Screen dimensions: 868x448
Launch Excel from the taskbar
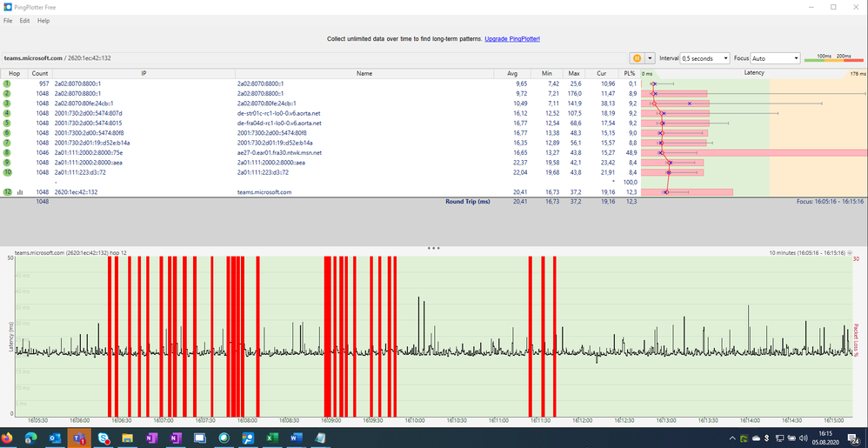[271, 438]
